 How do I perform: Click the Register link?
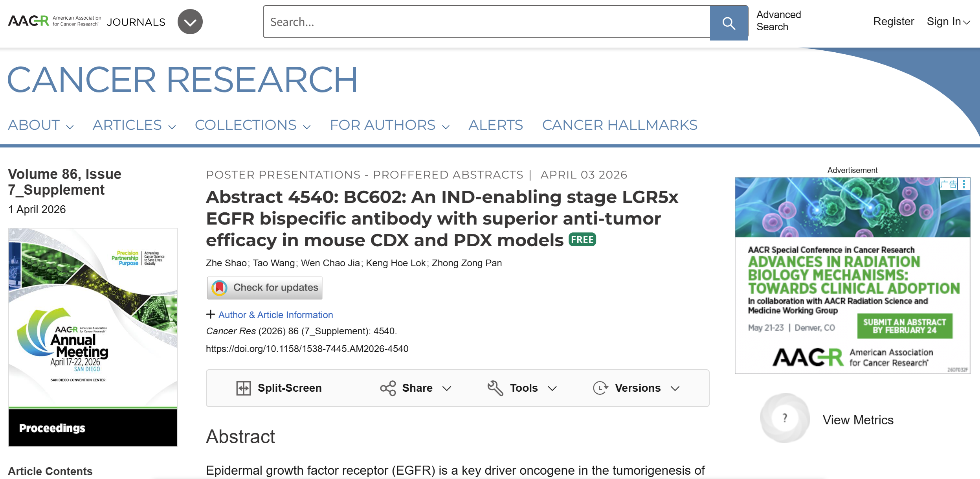893,22
